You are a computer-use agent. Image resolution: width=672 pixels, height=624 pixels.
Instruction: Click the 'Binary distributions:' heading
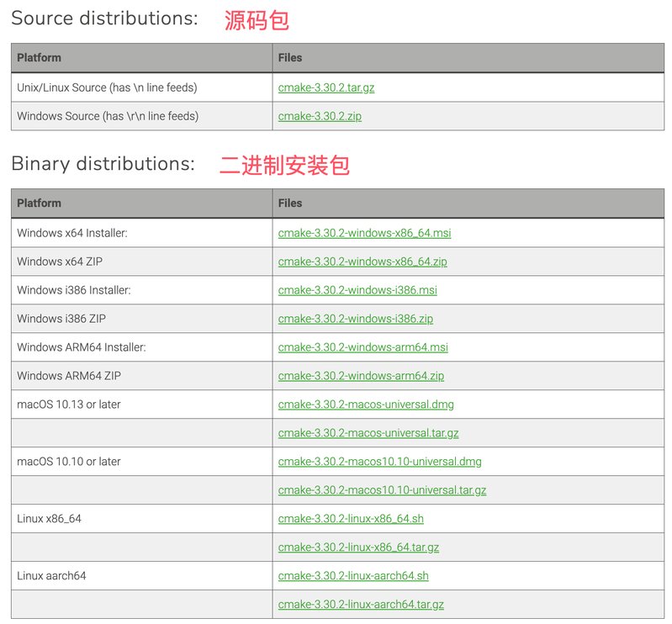click(103, 164)
